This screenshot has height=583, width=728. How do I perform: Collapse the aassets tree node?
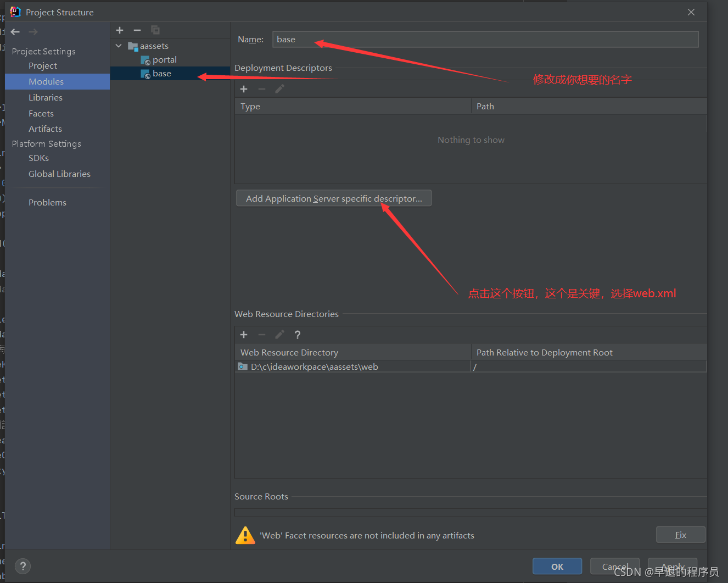click(119, 46)
